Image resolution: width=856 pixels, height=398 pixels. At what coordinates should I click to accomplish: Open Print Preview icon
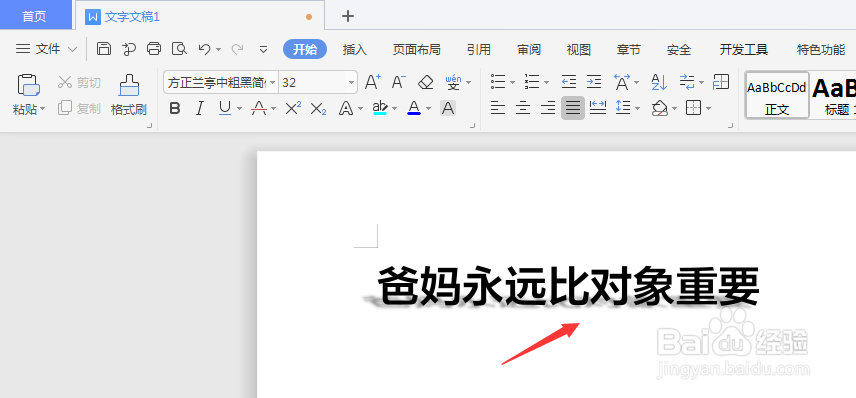pyautogui.click(x=179, y=49)
